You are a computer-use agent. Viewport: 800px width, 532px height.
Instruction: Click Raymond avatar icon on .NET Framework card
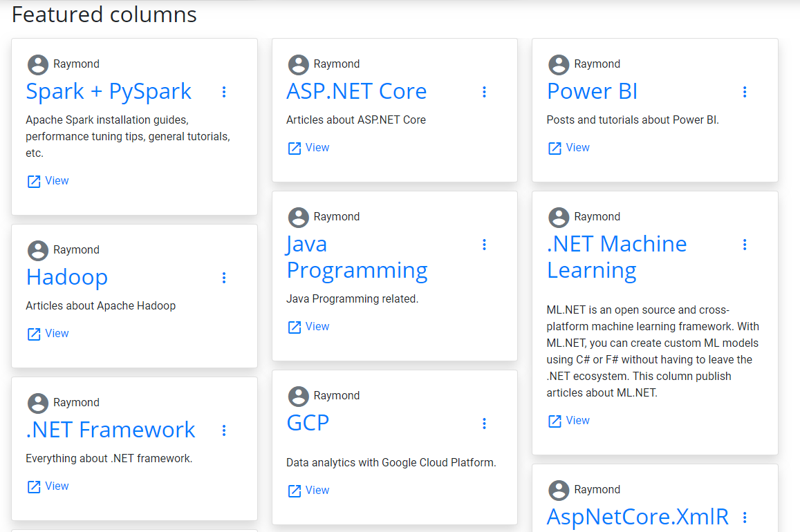tap(38, 403)
